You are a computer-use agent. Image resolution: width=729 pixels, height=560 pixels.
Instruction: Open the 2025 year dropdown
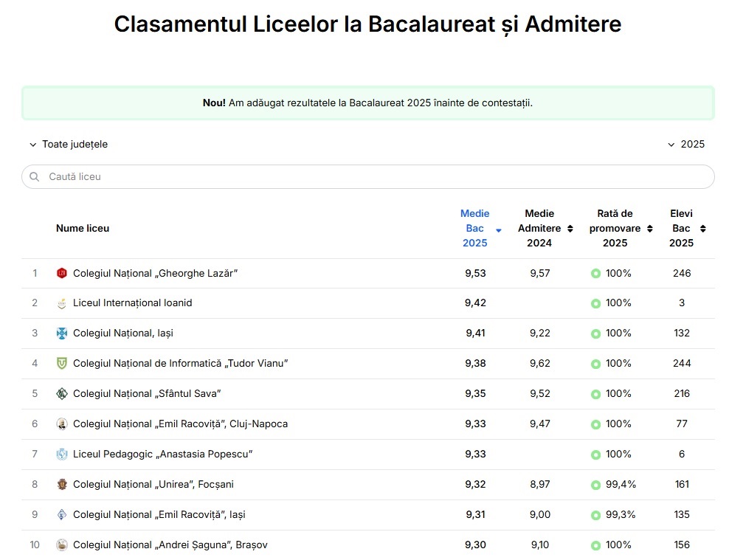pyautogui.click(x=686, y=145)
